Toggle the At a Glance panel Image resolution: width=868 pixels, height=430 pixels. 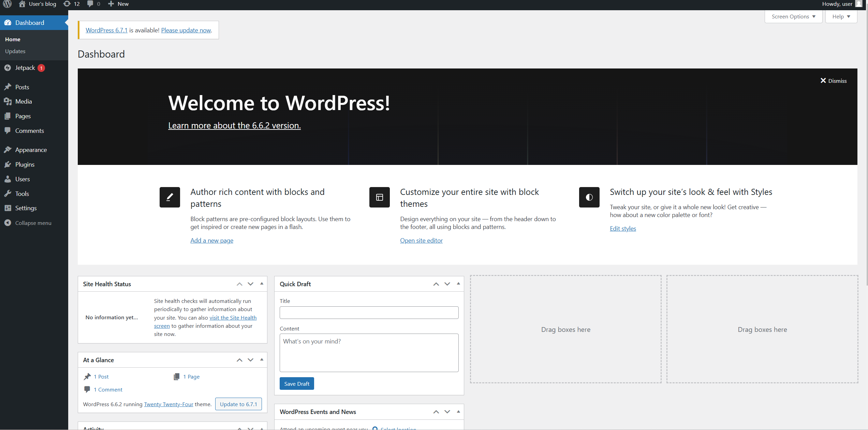262,359
